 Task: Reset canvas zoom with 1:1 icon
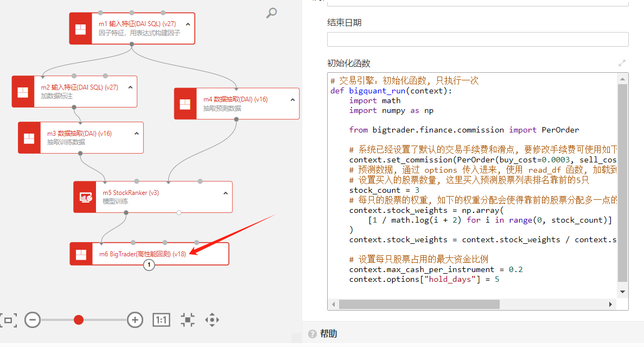pos(161,320)
